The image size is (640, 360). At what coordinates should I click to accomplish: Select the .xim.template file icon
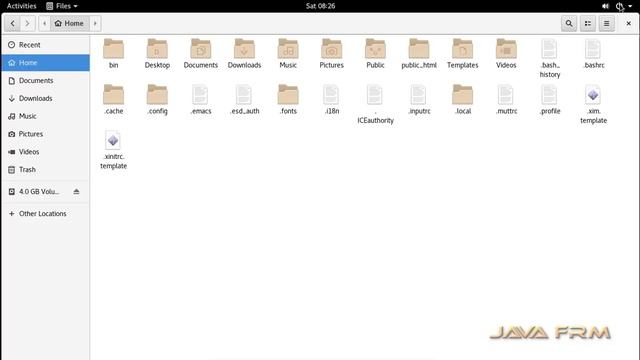click(593, 95)
